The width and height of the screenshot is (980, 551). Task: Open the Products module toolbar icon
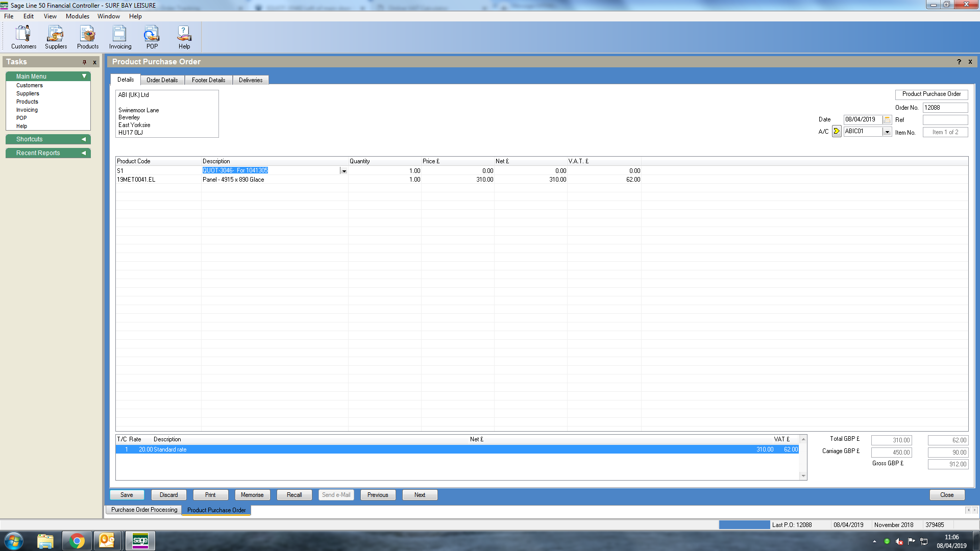click(x=88, y=37)
